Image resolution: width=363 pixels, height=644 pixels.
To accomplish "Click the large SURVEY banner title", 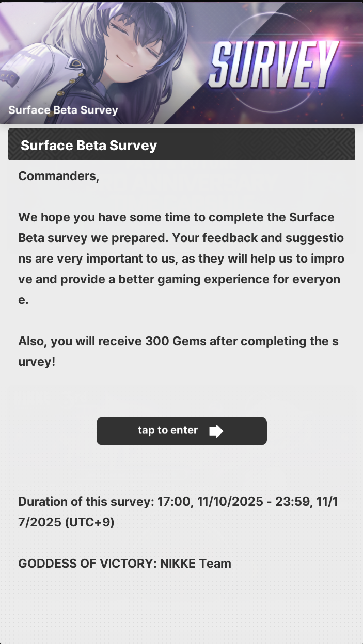I will click(x=274, y=65).
